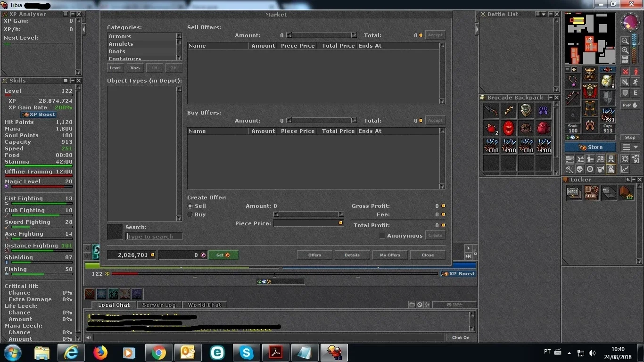
Task: Open Skype from the Windows taskbar
Action: [x=247, y=353]
